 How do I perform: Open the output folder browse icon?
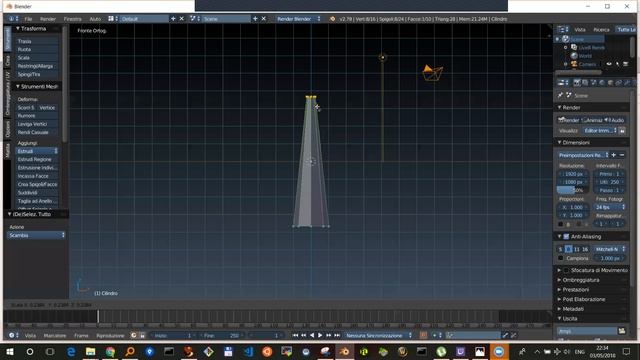(x=622, y=331)
